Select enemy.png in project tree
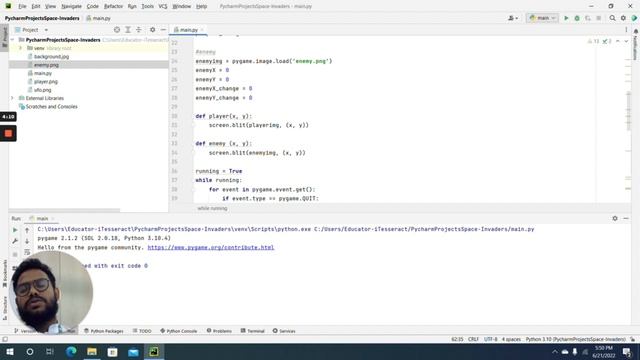640x360 pixels. (46, 65)
